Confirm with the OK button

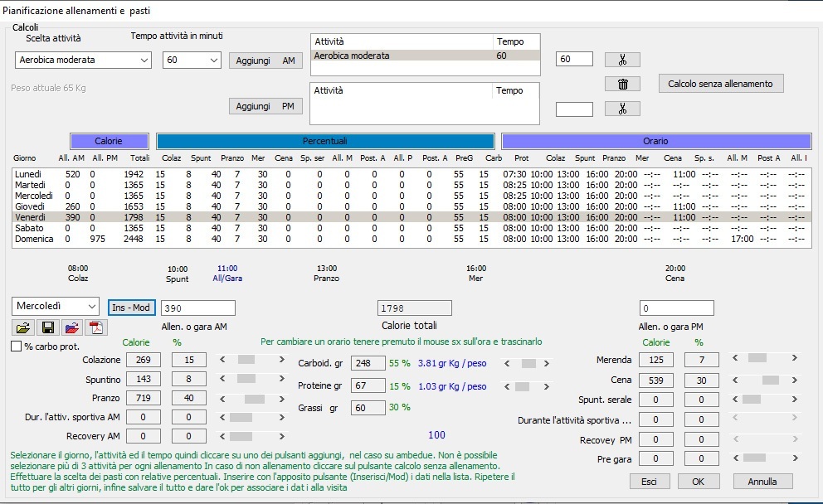coord(698,482)
